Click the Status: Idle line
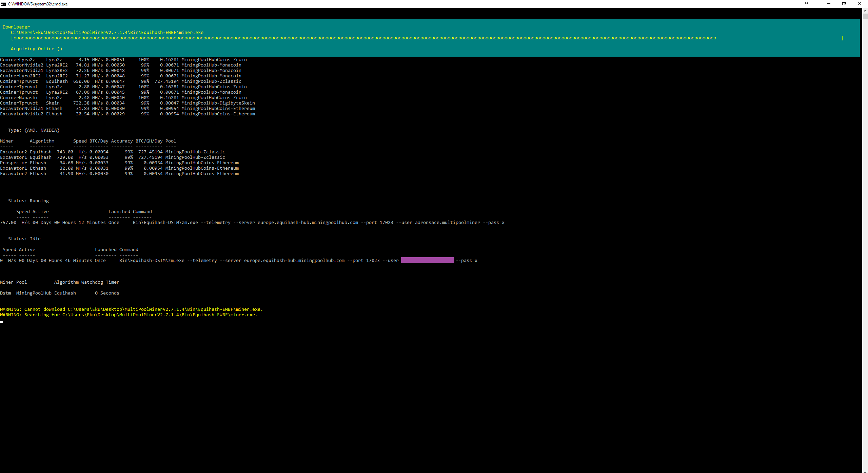The height and width of the screenshot is (473, 868). click(24, 239)
